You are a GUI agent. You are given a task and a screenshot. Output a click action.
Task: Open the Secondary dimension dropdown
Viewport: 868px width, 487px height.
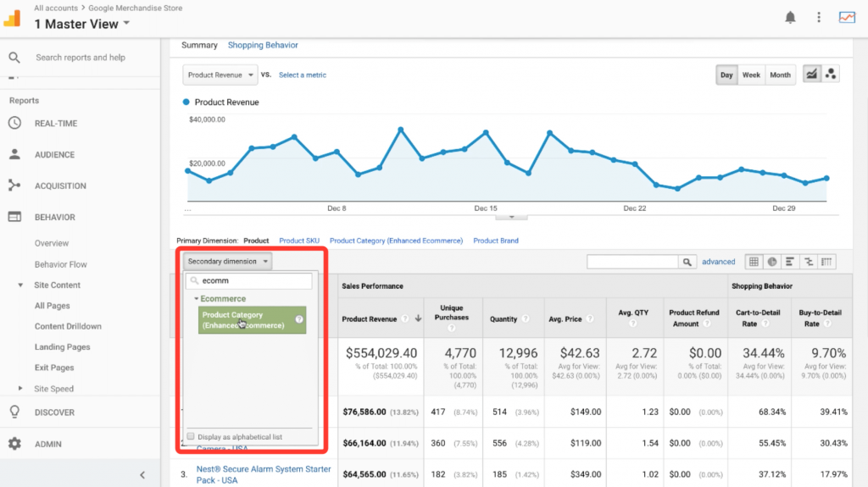(x=227, y=261)
